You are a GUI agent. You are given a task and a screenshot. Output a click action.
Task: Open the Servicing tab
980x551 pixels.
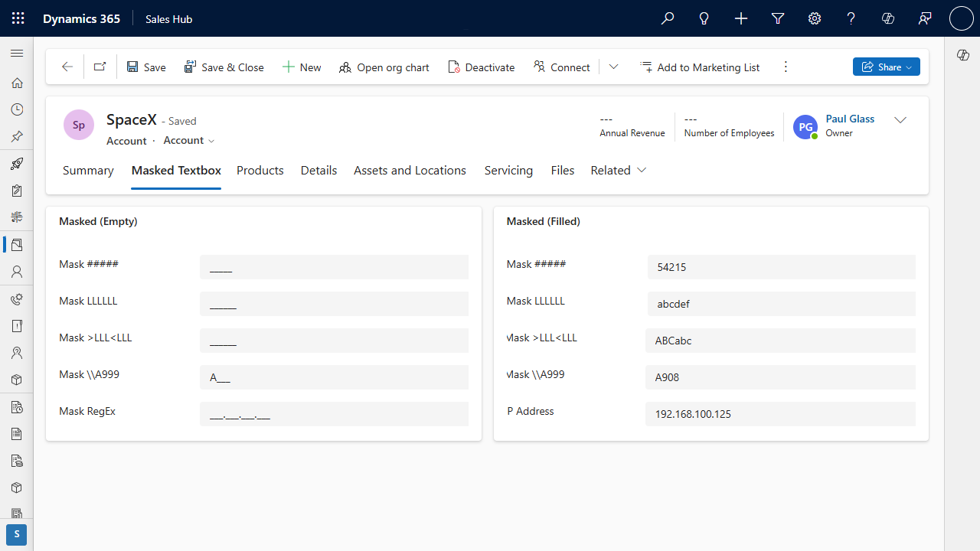[508, 171]
